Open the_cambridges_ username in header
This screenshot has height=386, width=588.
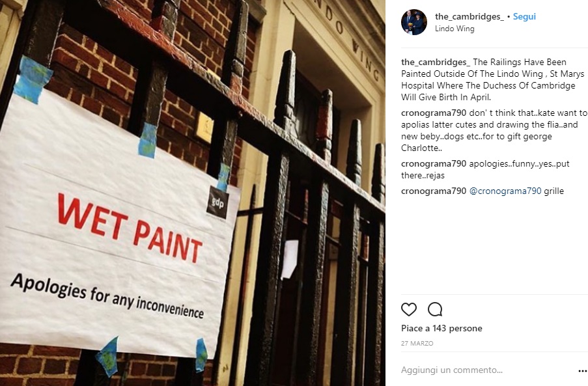(469, 16)
